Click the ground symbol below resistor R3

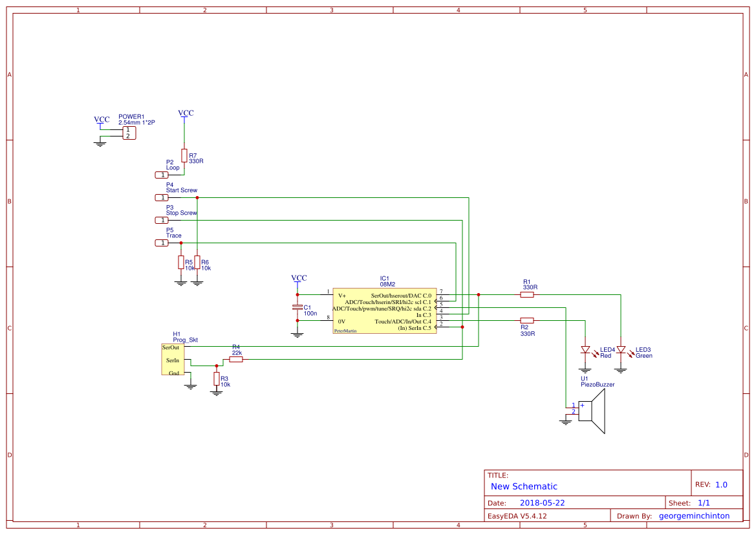(217, 393)
